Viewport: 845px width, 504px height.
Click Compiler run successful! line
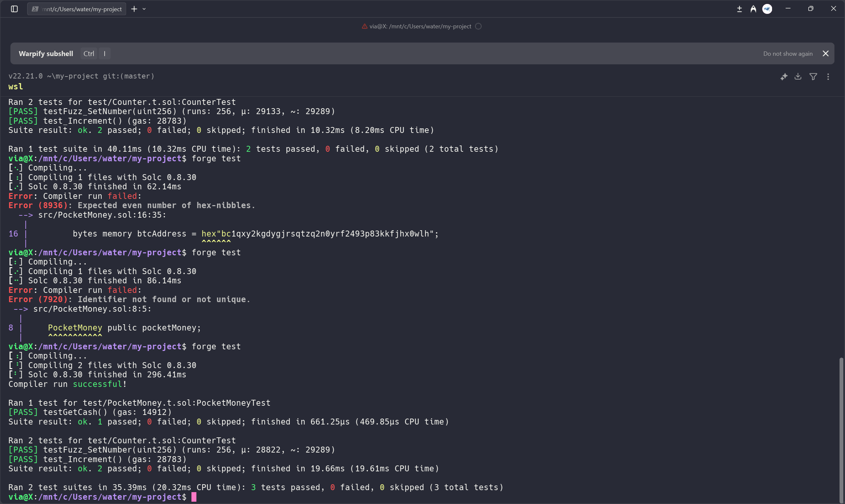pyautogui.click(x=68, y=384)
